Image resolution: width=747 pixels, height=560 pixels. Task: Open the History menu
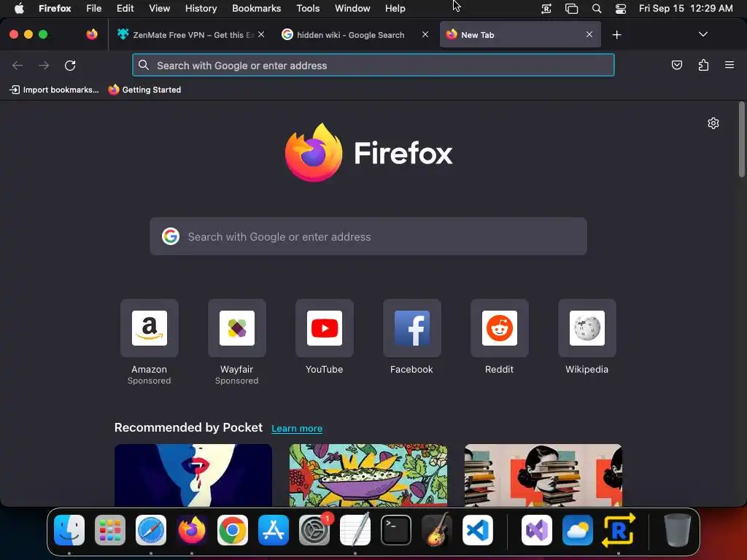point(201,8)
